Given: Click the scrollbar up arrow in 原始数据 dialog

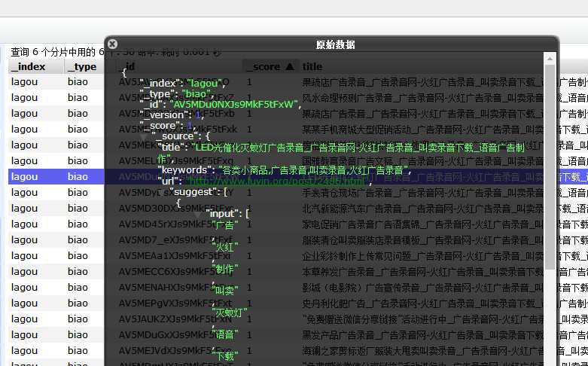Looking at the screenshot, I should tap(550, 59).
